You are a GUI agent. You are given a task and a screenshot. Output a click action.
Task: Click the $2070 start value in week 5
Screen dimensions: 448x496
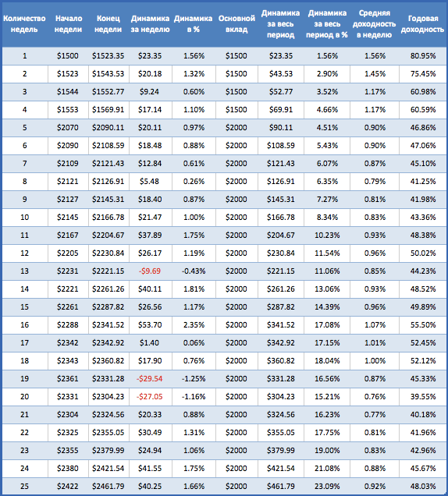pos(68,128)
